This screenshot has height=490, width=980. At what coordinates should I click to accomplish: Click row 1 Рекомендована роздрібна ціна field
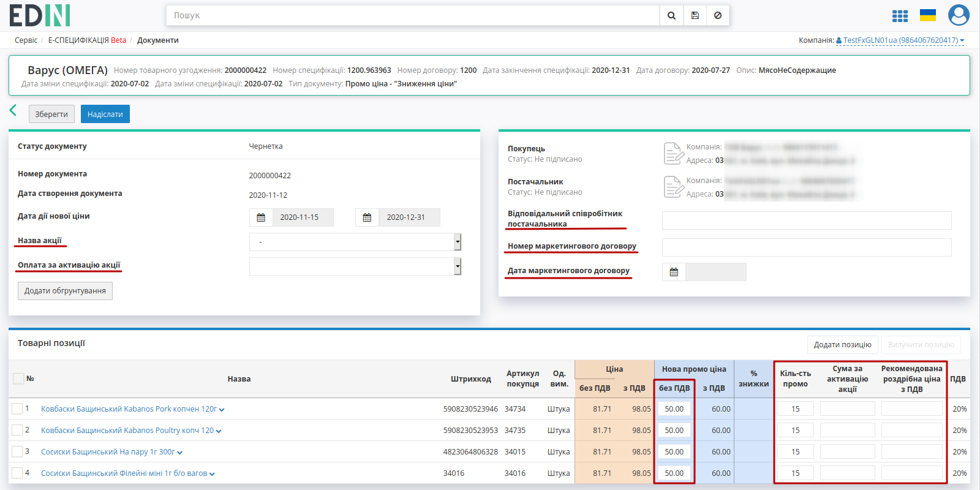tap(912, 409)
